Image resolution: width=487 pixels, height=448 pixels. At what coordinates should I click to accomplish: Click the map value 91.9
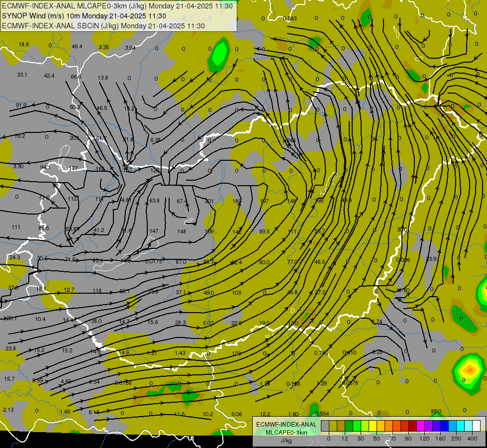pos(21,106)
